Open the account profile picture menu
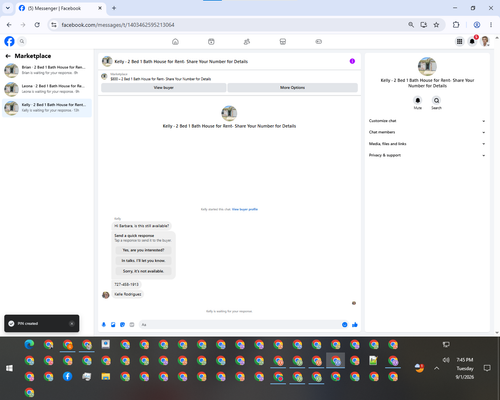Viewport: 500px width, 400px height. (x=485, y=41)
